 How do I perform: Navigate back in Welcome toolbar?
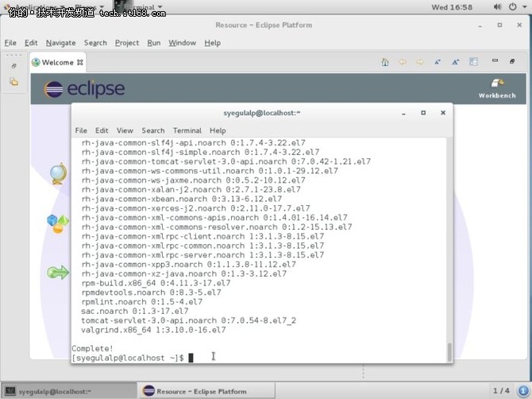coord(403,62)
